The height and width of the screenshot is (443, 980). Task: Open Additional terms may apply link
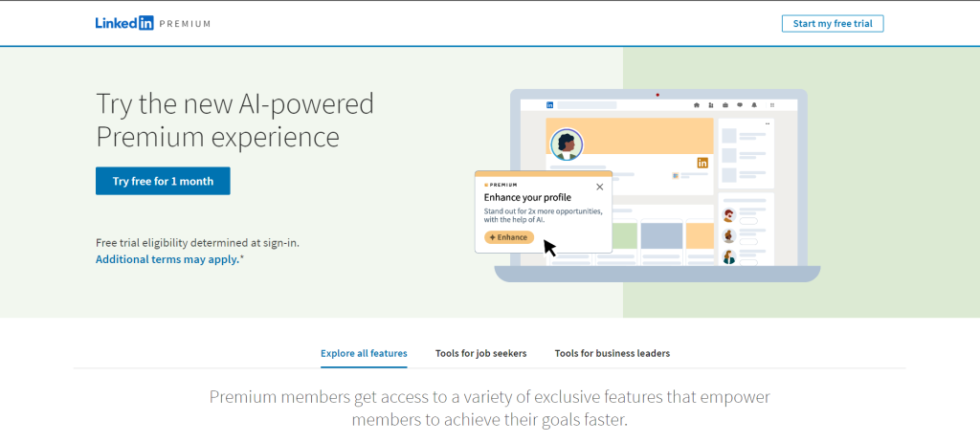click(x=167, y=259)
